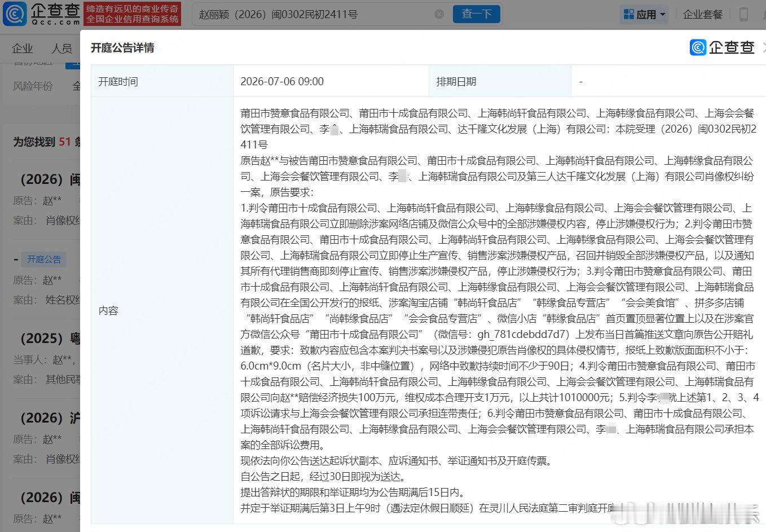Open the 应用 dropdown menu

[645, 15]
